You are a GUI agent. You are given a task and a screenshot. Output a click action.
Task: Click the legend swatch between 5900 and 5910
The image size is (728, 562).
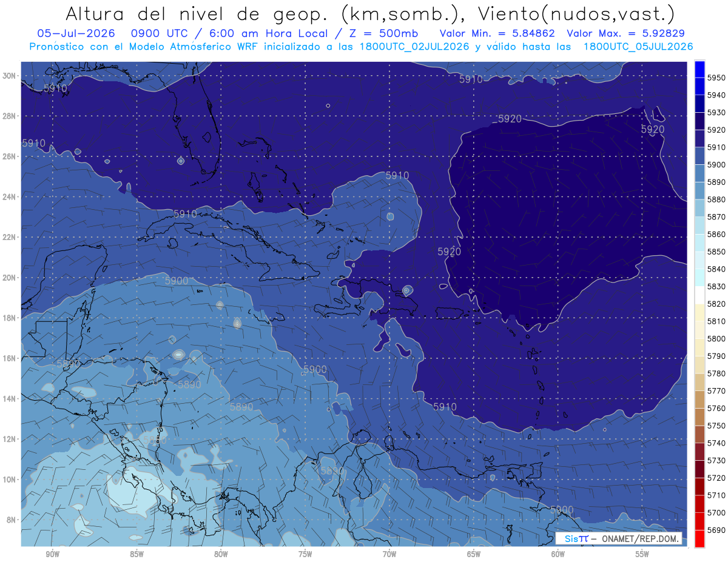699,156
